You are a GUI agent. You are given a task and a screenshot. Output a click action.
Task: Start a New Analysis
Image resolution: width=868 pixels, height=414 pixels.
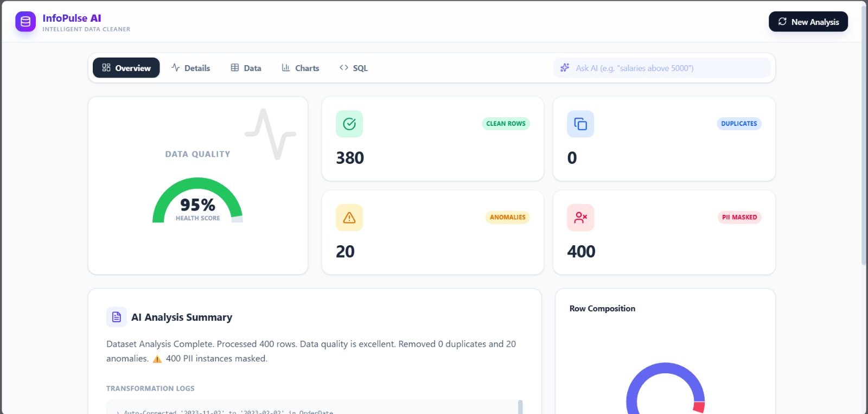[x=808, y=22]
